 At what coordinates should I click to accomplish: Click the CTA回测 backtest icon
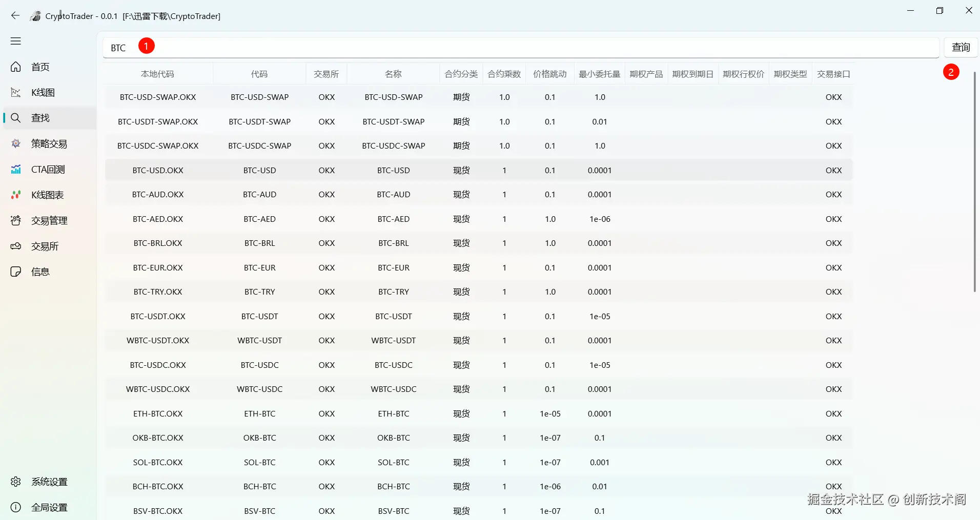[x=16, y=169]
